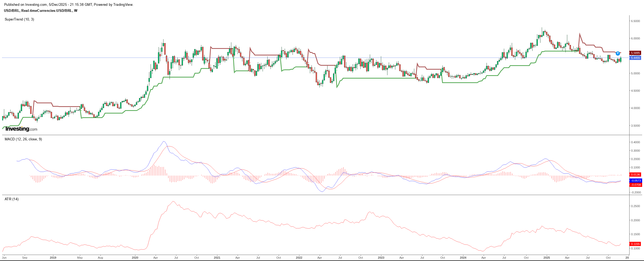Click the Investing.com logo watermark
The height and width of the screenshot is (261, 644).
point(21,129)
